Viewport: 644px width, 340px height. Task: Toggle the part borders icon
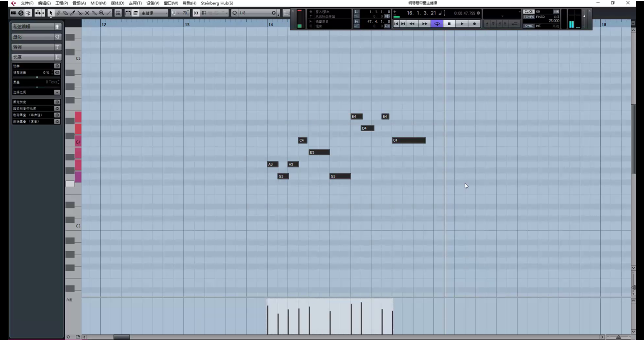pyautogui.click(x=128, y=13)
